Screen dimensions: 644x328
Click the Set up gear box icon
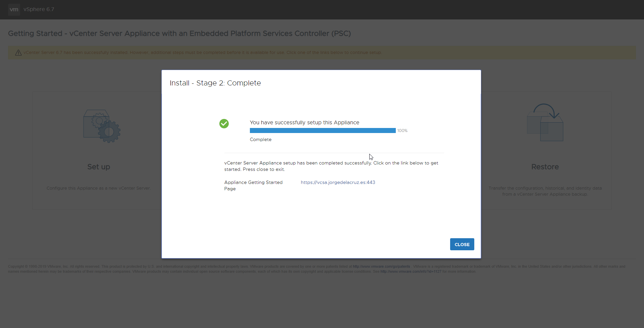click(x=102, y=126)
